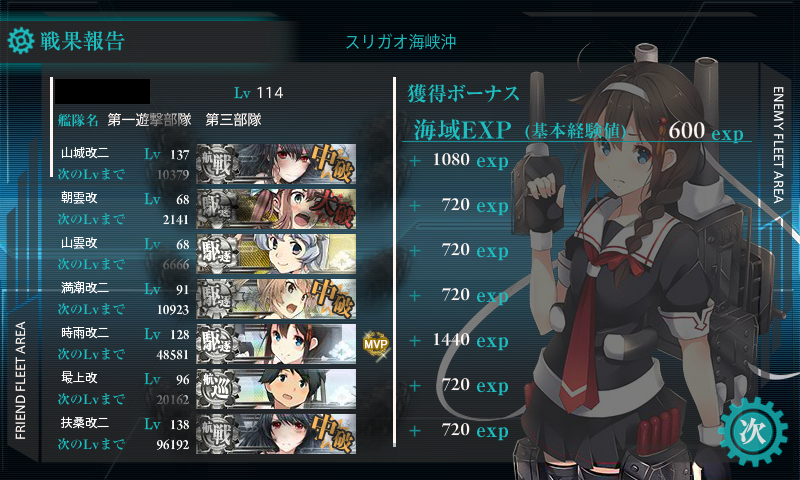Select 朝雲改 ship banner
The width and height of the screenshot is (800, 480).
pos(276,209)
